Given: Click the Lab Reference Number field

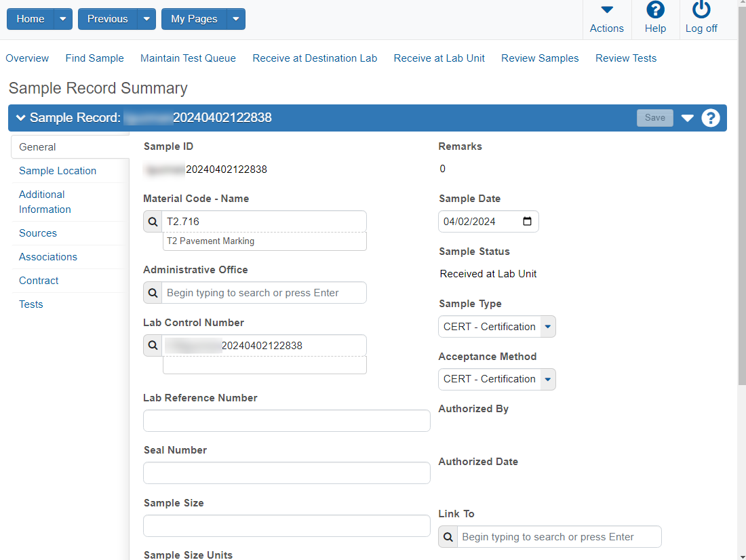Looking at the screenshot, I should [287, 420].
